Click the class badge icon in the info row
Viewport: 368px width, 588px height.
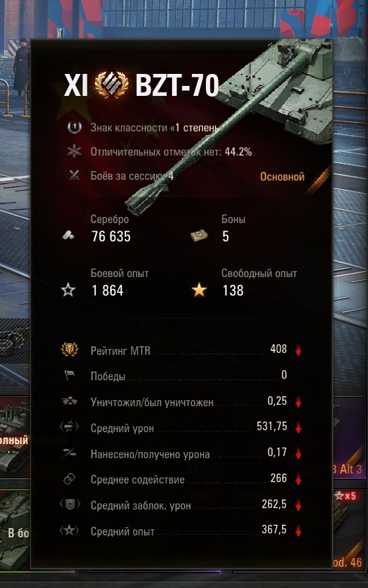(74, 127)
